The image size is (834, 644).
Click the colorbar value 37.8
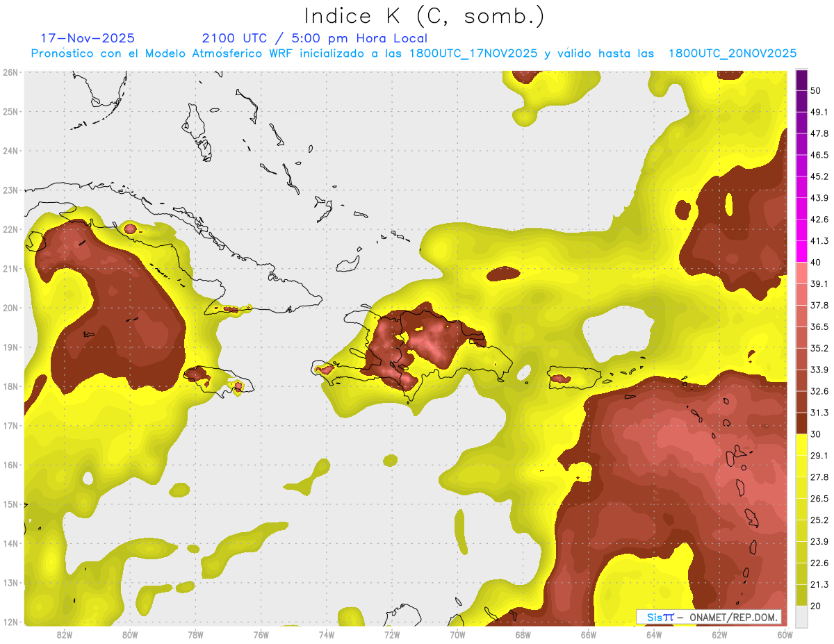coord(819,305)
